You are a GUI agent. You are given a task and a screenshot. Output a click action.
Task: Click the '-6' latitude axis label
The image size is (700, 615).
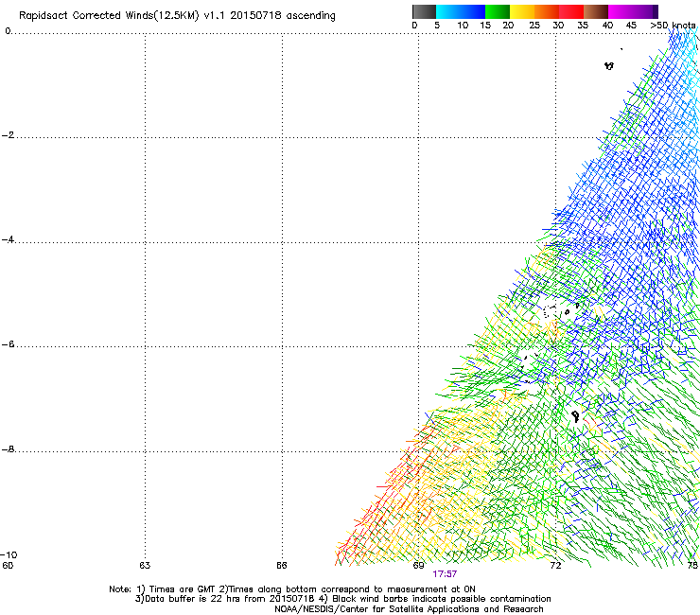[8, 343]
